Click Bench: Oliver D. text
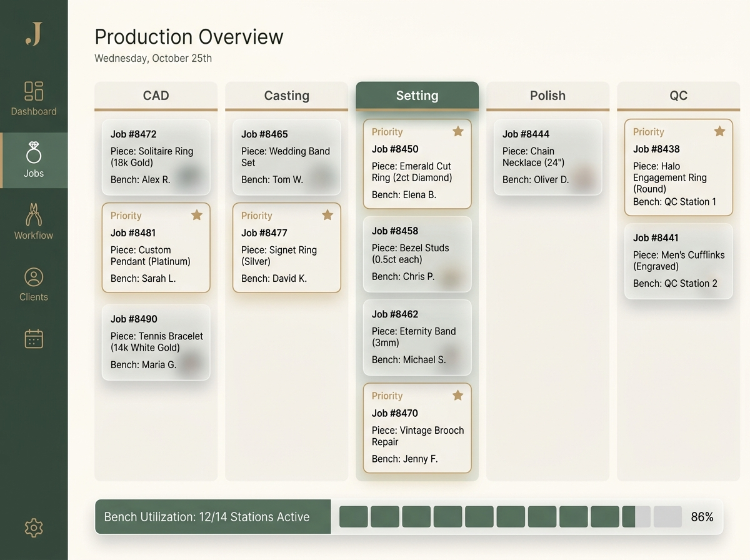 coord(536,179)
